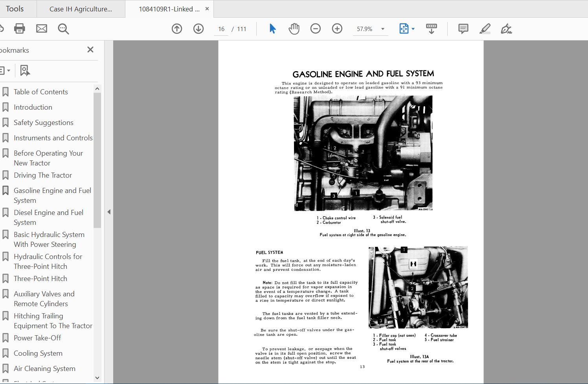This screenshot has width=588, height=384.
Task: Click bookmark icon beside Three-Point Hitch
Action: point(6,278)
